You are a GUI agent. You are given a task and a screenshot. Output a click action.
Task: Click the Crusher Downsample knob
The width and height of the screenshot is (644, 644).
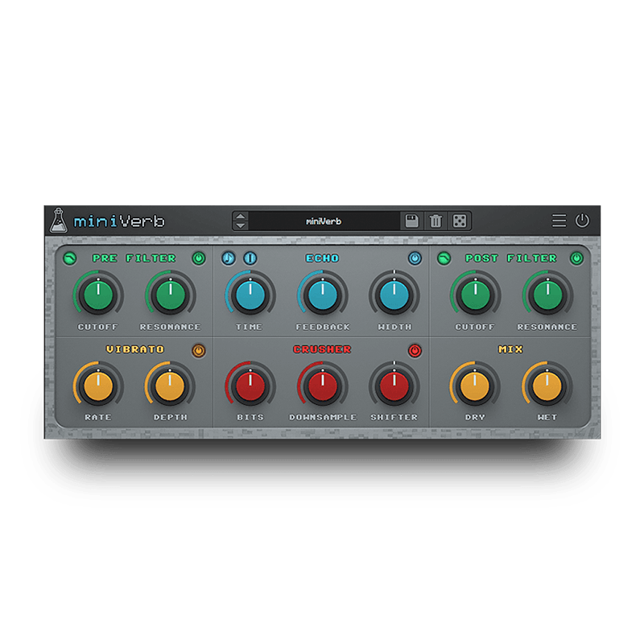pos(323,386)
